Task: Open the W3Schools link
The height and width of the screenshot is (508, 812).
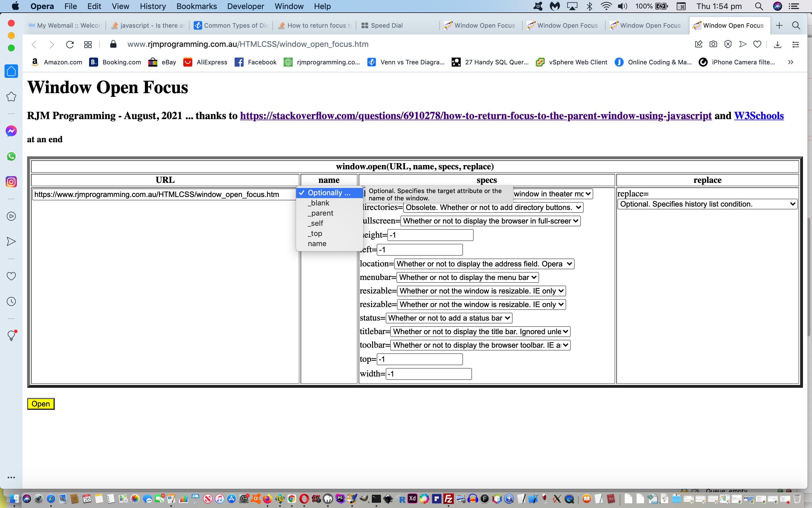Action: click(x=759, y=116)
